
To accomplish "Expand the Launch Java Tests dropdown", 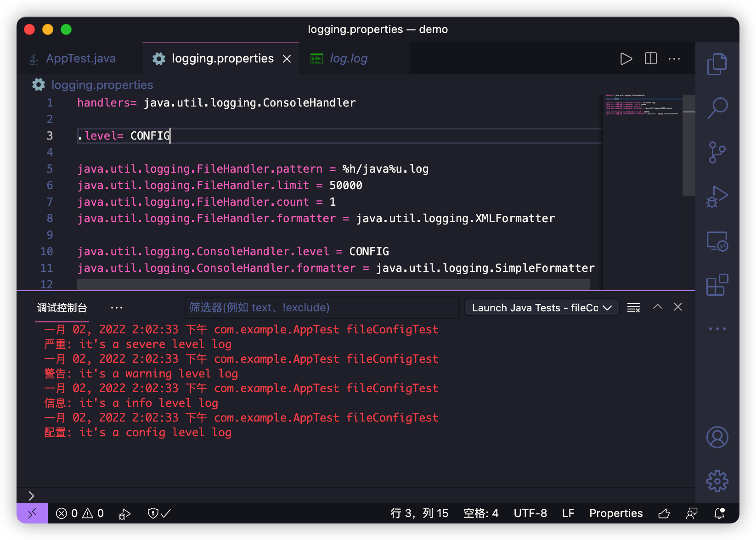I will point(542,308).
